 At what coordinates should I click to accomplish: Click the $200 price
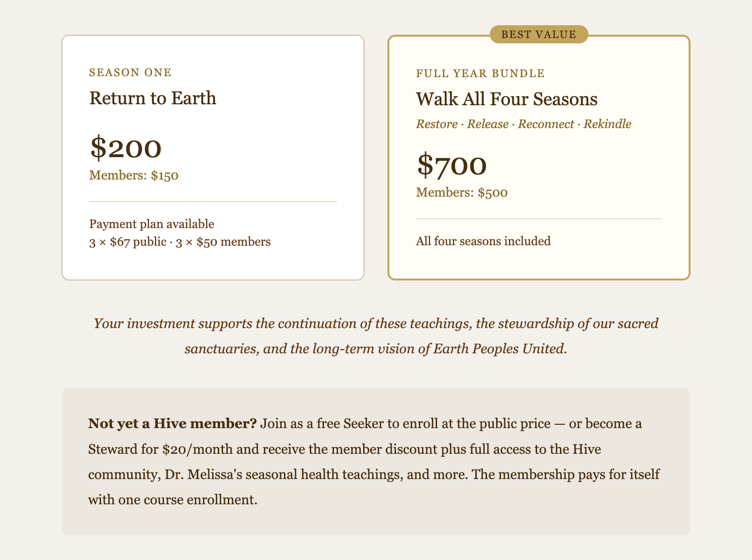pyautogui.click(x=126, y=148)
